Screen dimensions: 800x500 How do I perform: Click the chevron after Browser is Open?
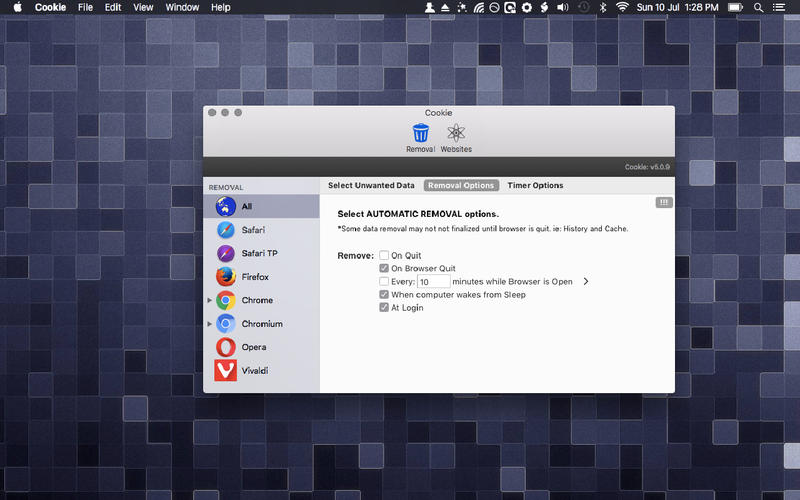(586, 282)
